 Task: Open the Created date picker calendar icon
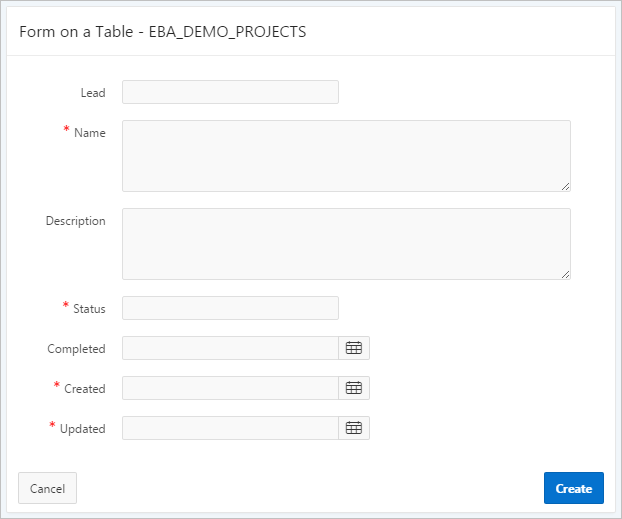(x=354, y=388)
